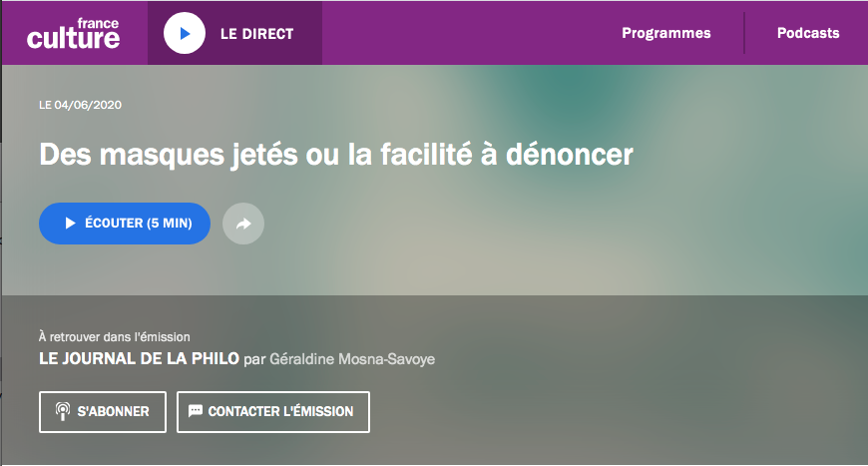The image size is (868, 466).
Task: Click the CONTACTER L'ÉMISSION button label
Action: point(280,411)
